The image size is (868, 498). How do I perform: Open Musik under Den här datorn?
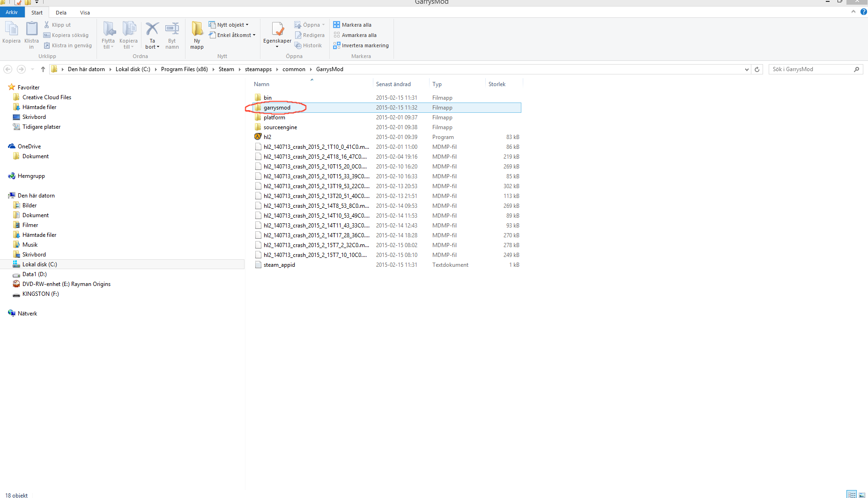[30, 245]
